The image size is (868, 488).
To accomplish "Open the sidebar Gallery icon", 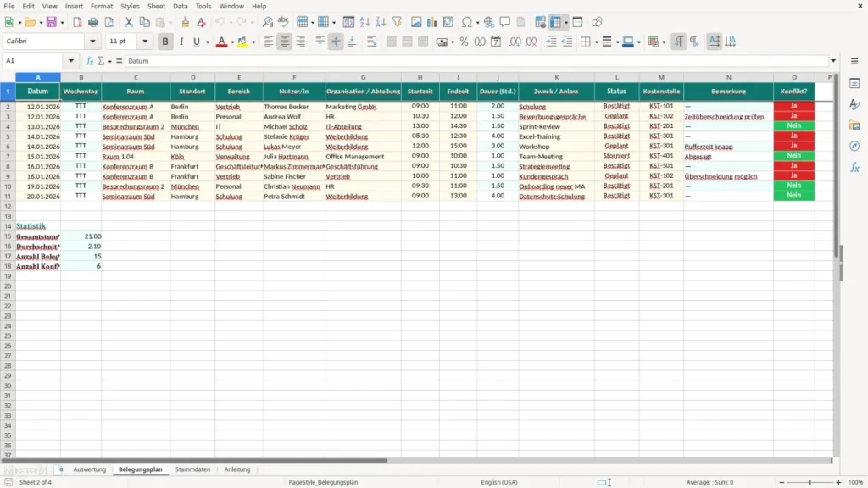I will (x=854, y=125).
